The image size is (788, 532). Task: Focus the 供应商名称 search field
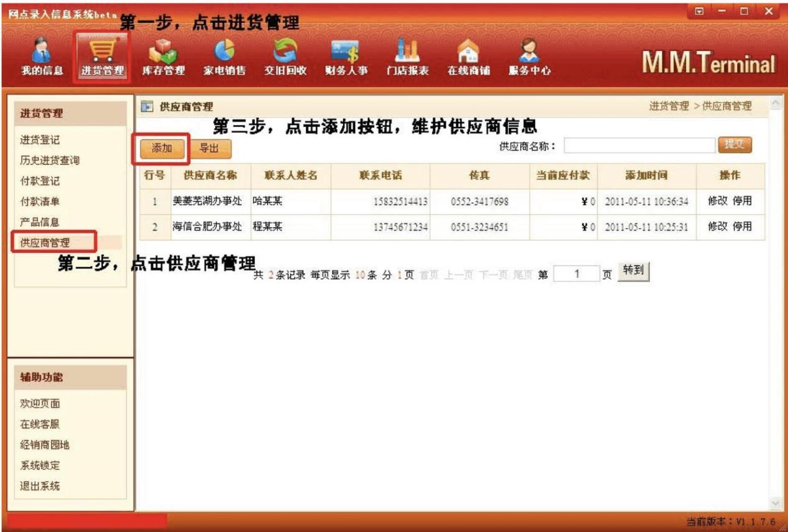(639, 145)
